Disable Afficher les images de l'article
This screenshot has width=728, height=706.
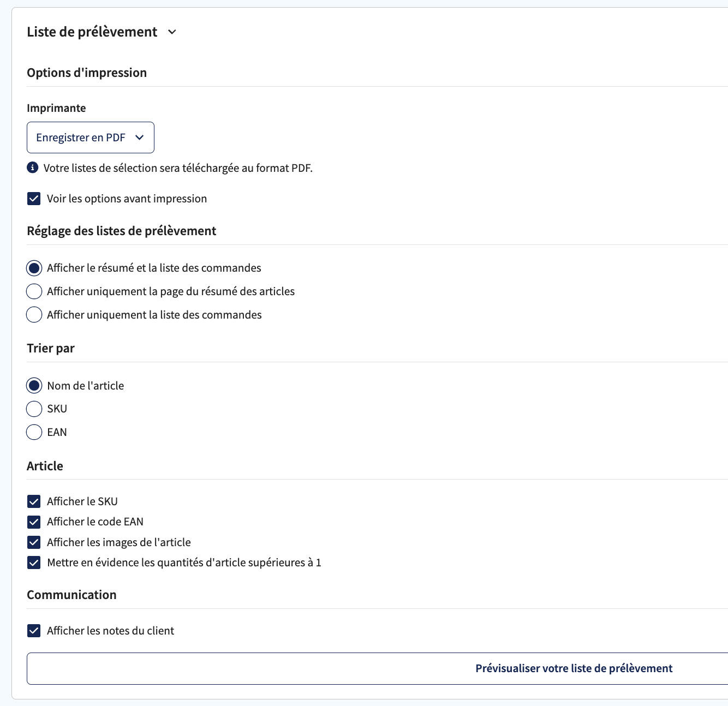[x=34, y=542]
